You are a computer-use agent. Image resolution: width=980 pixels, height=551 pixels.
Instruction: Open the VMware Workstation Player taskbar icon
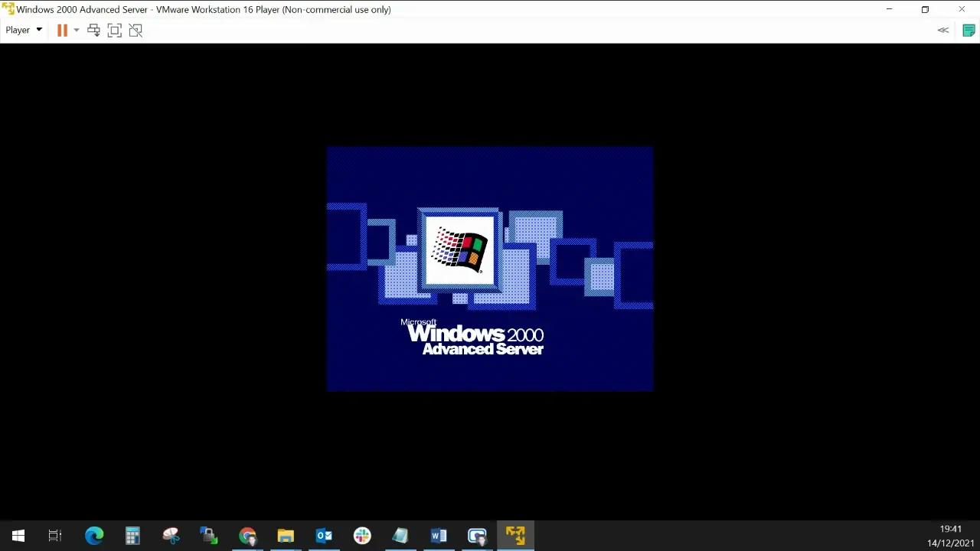(x=515, y=535)
